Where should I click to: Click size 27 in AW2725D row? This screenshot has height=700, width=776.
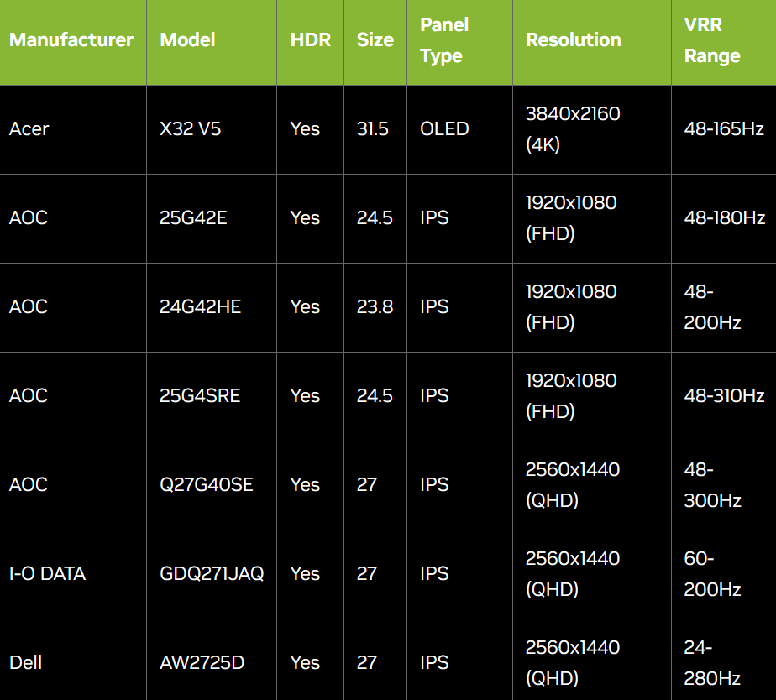point(367,663)
